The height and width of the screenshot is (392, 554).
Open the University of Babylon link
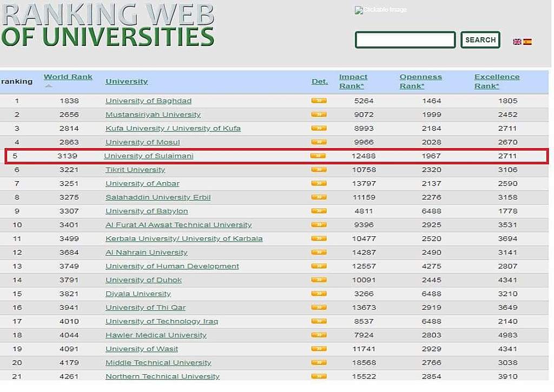click(147, 211)
